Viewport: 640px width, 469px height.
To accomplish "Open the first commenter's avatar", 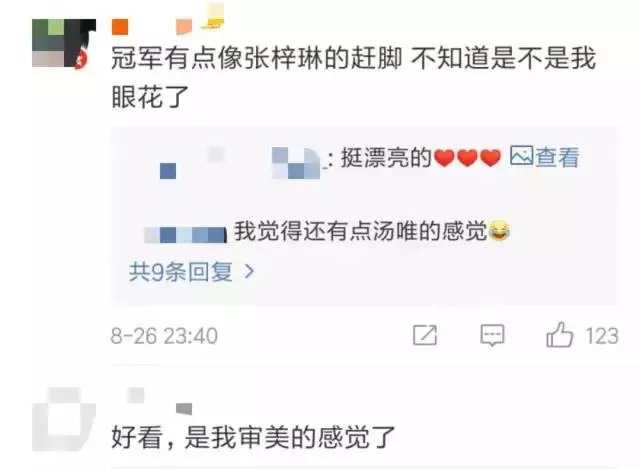I will [64, 43].
